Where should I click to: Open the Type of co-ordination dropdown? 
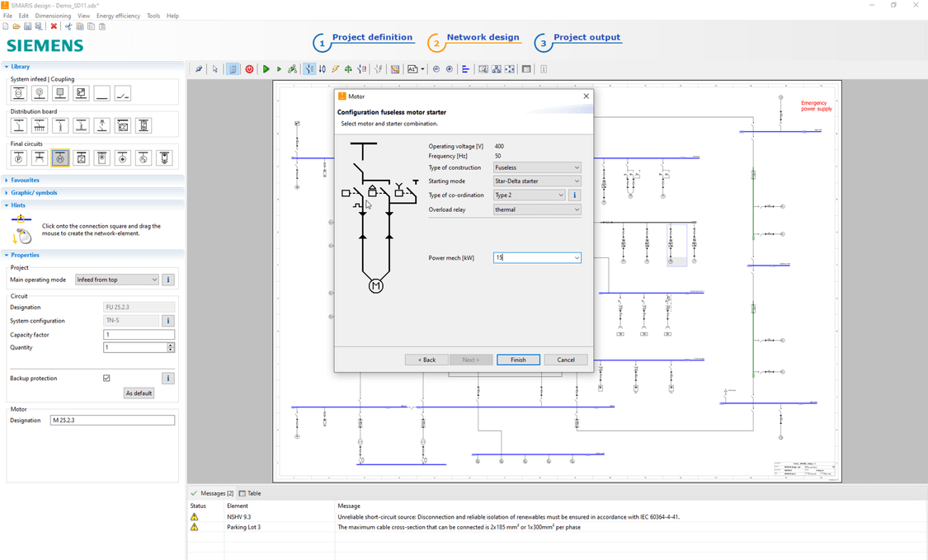click(530, 195)
